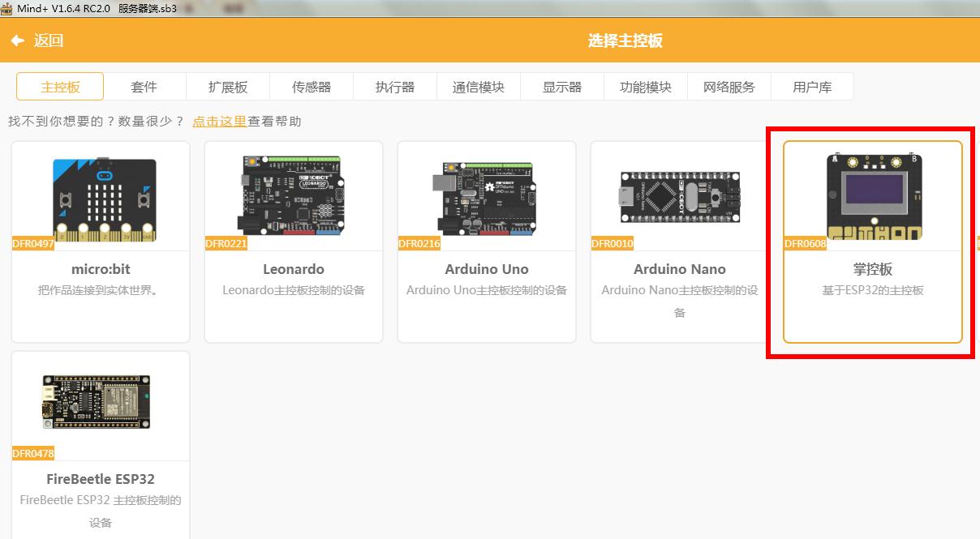Viewport: 980px width, 539px height.
Task: Click the DFR0221 product tag
Action: 226,244
